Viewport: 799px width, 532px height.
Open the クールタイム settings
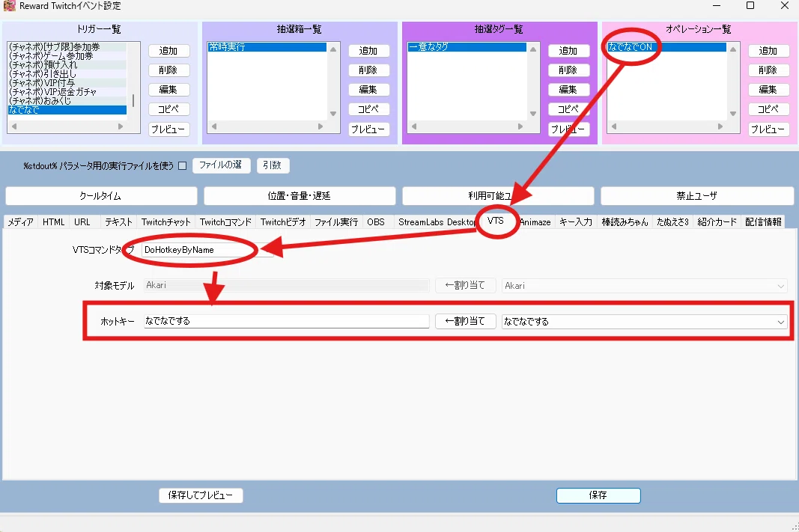coord(101,196)
